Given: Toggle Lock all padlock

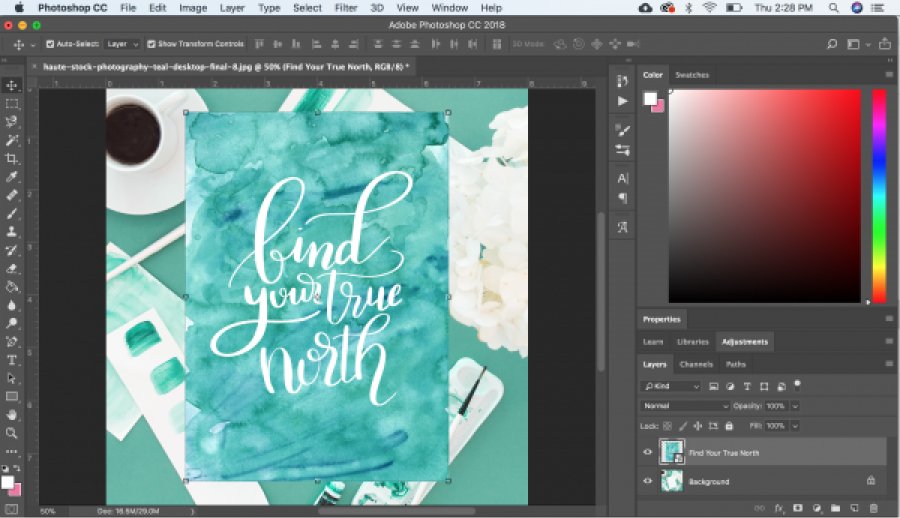Looking at the screenshot, I should coord(729,426).
